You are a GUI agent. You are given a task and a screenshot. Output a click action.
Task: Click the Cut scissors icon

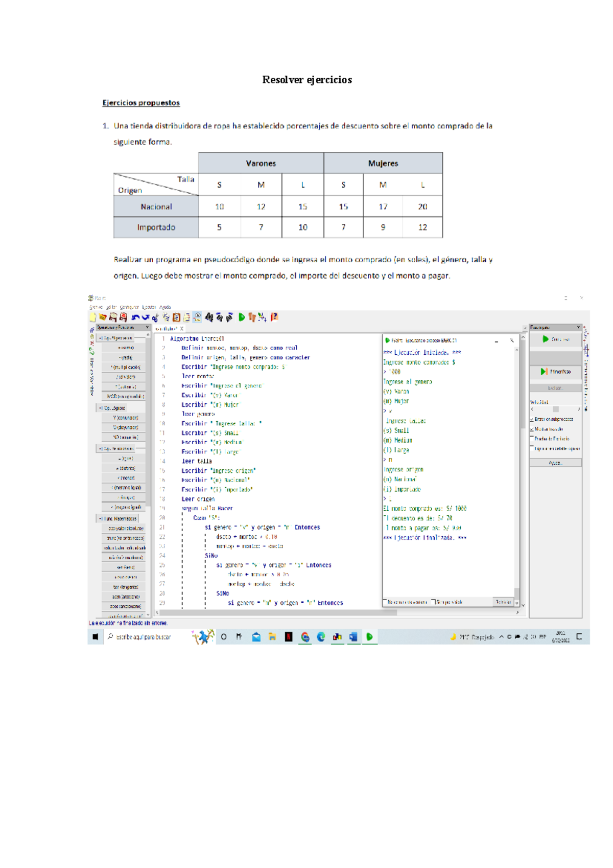pos(155,318)
